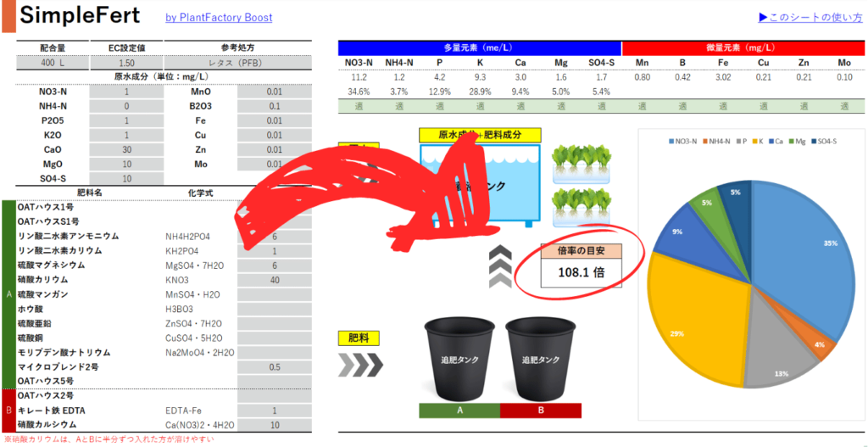Click the red B bar below tanks

click(x=540, y=411)
